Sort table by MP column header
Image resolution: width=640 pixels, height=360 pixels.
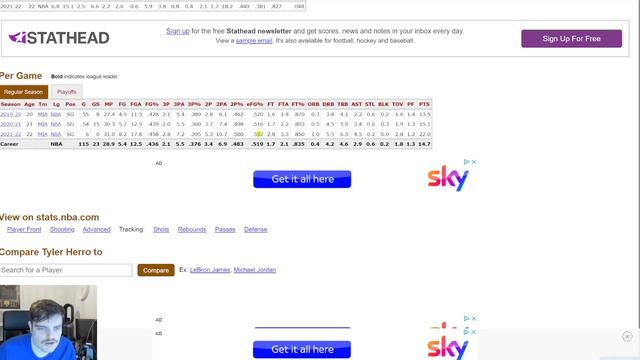(109, 104)
